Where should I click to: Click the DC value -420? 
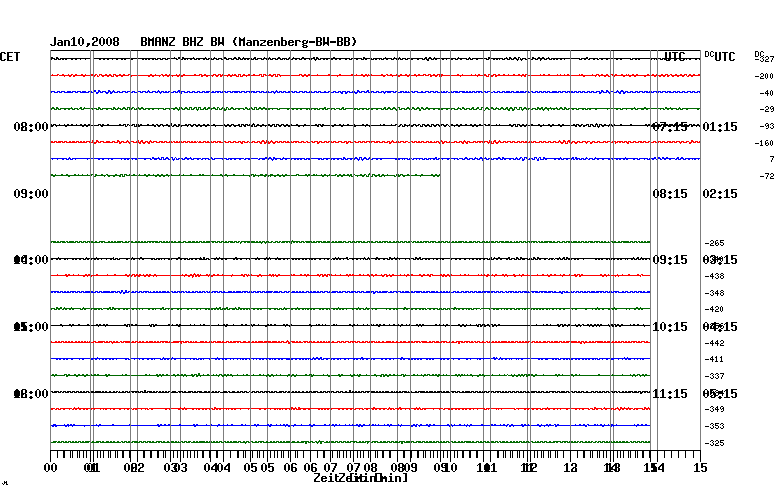point(714,309)
